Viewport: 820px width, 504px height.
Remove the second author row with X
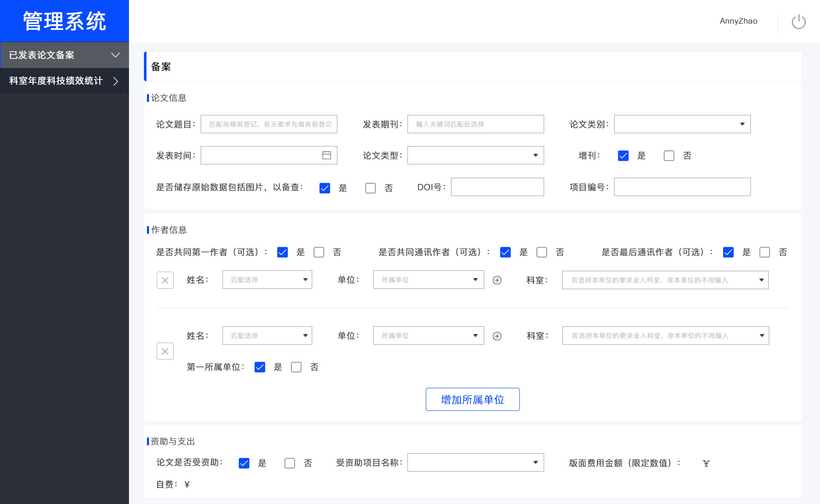[165, 351]
